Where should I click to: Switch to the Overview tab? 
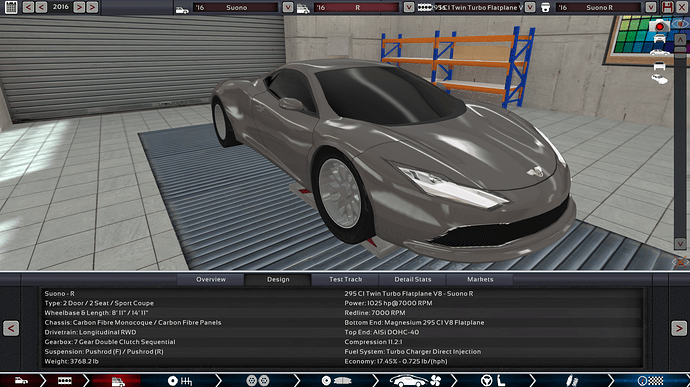(x=211, y=280)
